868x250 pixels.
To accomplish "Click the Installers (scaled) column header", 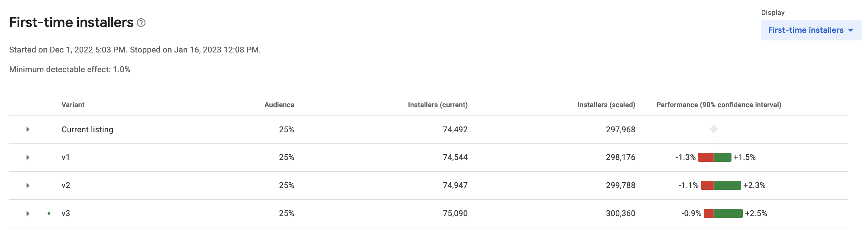I will click(x=606, y=105).
